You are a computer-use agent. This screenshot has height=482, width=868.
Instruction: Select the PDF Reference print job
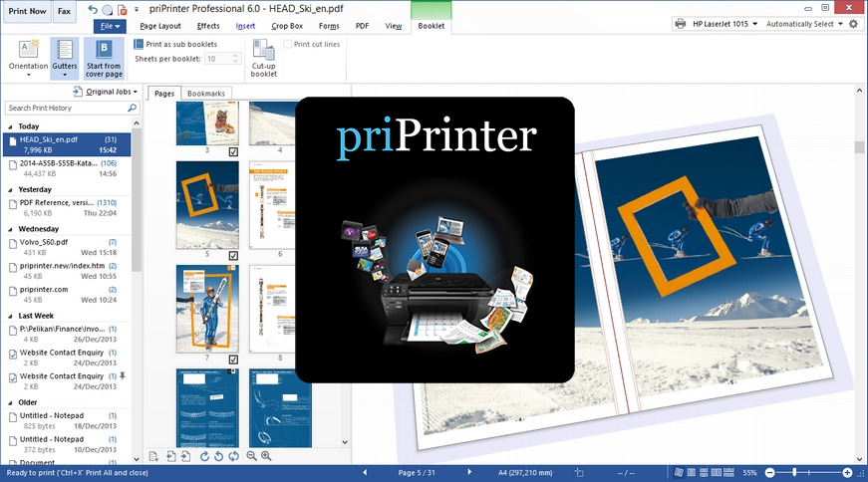coord(67,207)
